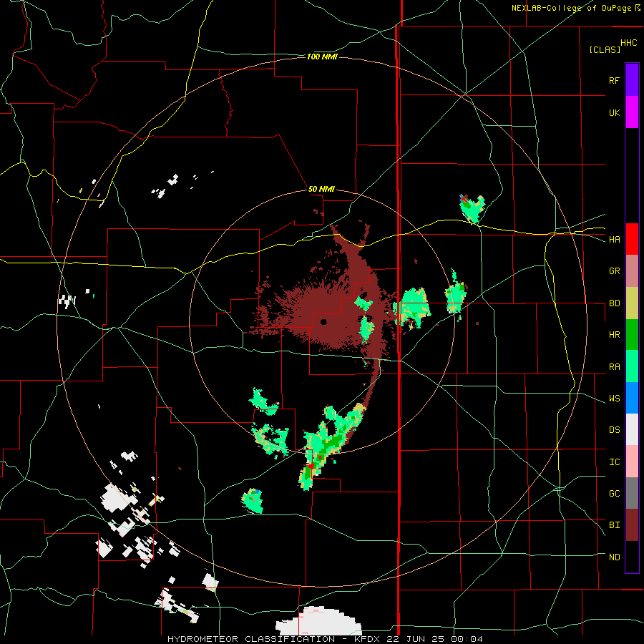Pick the HR dark green legend swatch
The height and width of the screenshot is (644, 644).
tap(632, 335)
